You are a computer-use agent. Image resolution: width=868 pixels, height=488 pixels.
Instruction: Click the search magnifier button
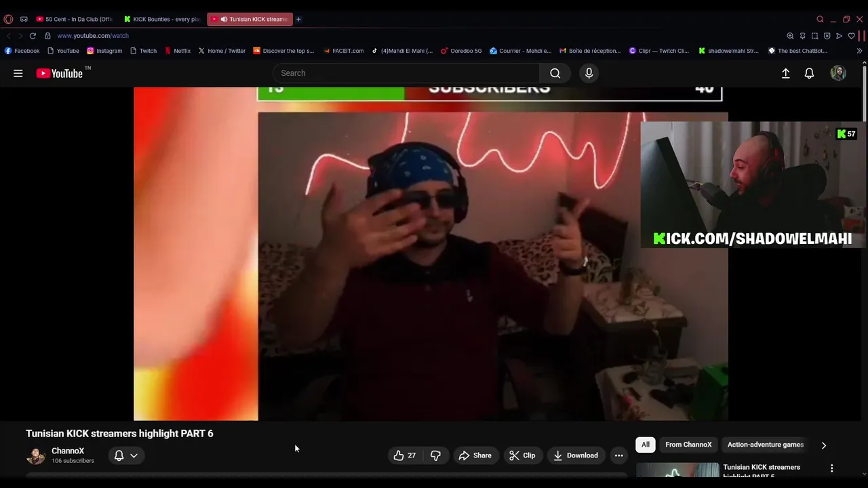(555, 73)
